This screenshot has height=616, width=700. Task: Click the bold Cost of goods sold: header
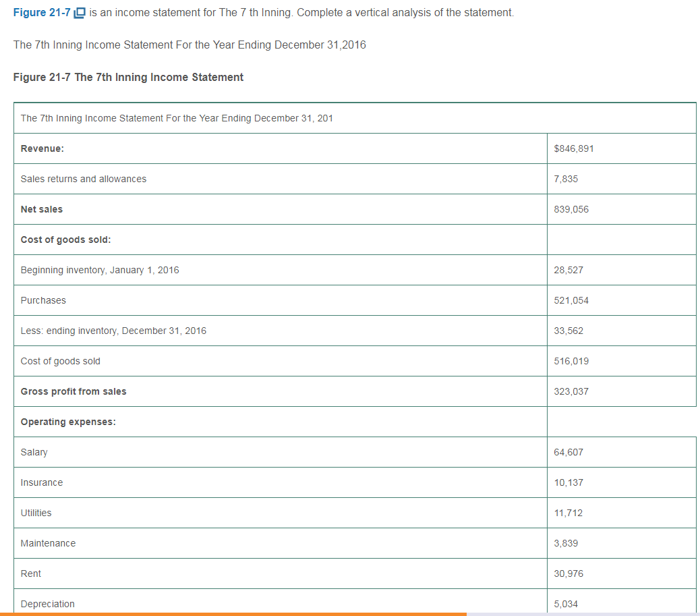[x=66, y=240]
